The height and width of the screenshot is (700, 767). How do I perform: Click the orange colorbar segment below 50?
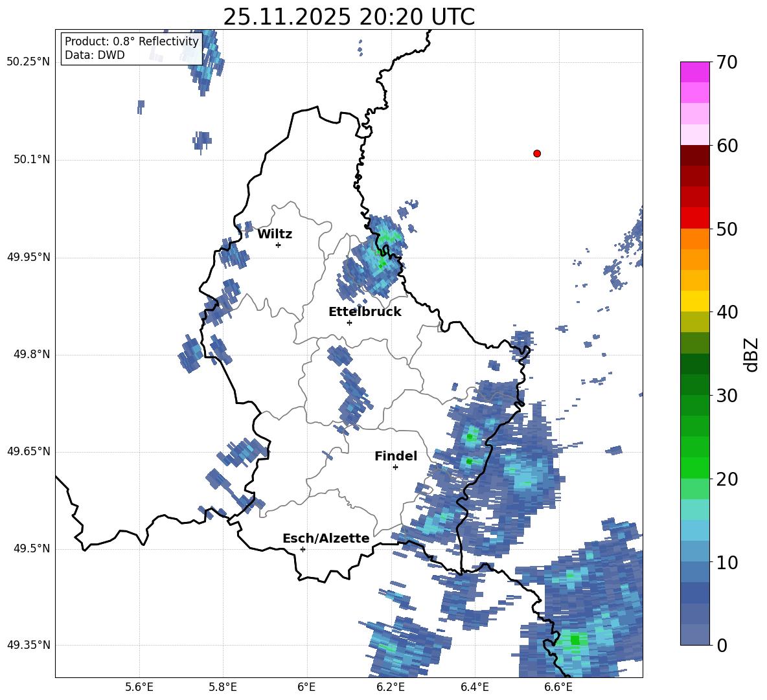[694, 238]
